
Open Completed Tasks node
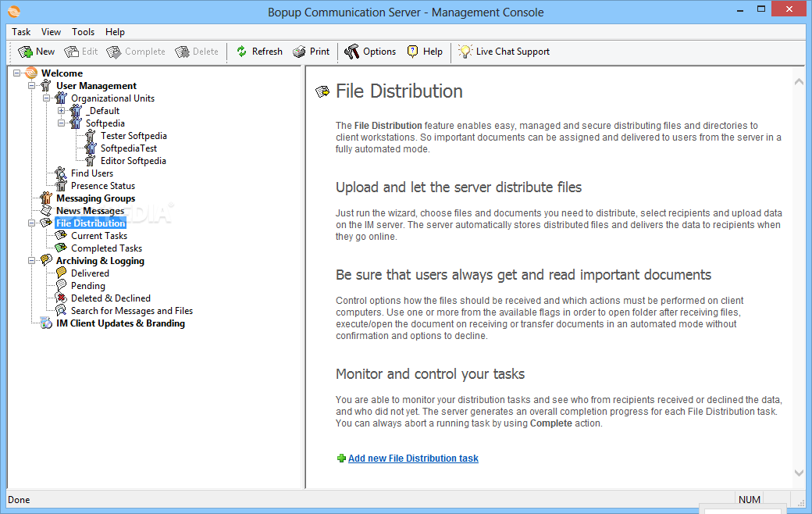[106, 248]
